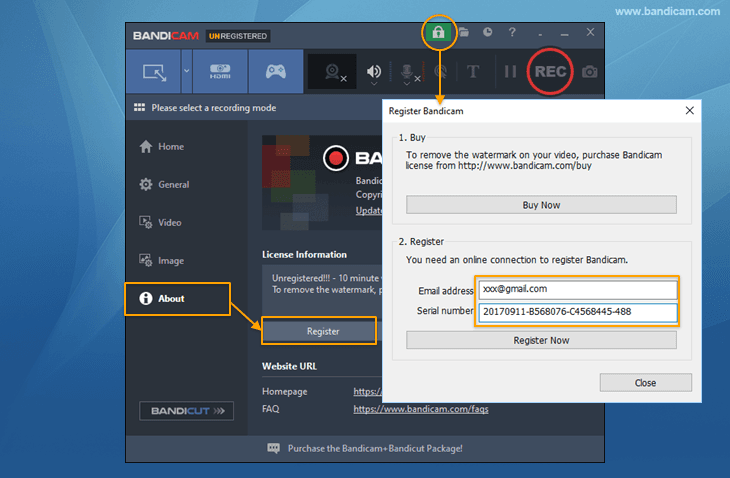This screenshot has height=478, width=730.
Task: Start recording with the REC button
Action: [550, 72]
